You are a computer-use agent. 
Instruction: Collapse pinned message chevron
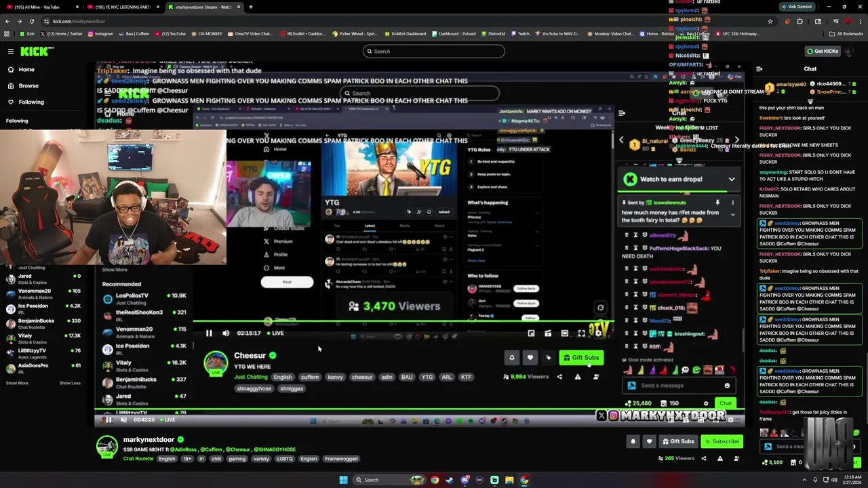[x=732, y=215]
